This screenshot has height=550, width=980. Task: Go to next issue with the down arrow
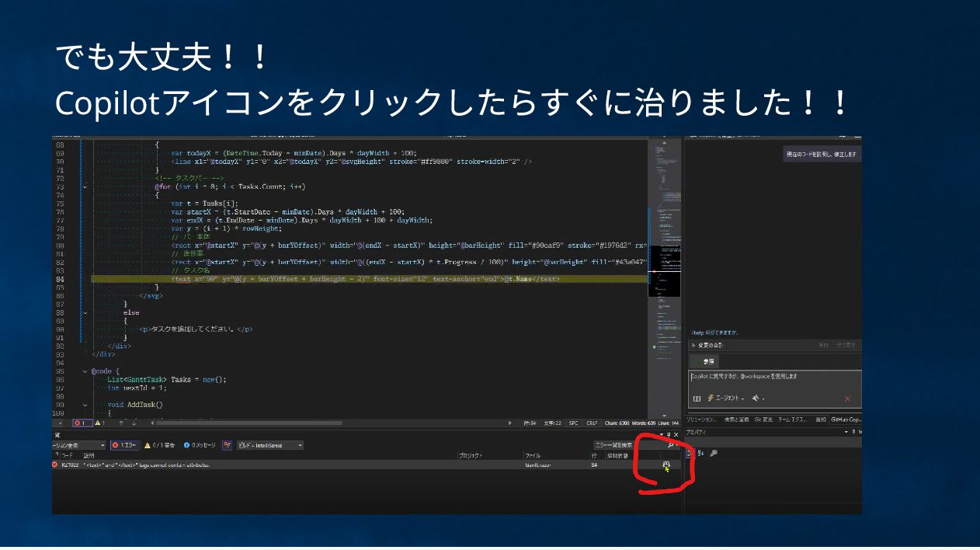[x=134, y=423]
